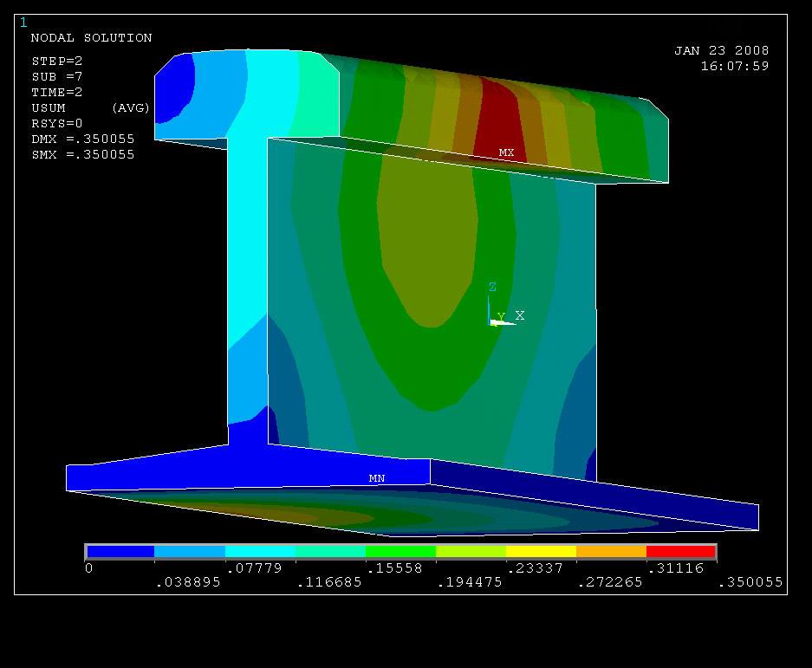Image resolution: width=812 pixels, height=668 pixels.
Task: Click the aqua-green legend color band
Action: (330, 552)
